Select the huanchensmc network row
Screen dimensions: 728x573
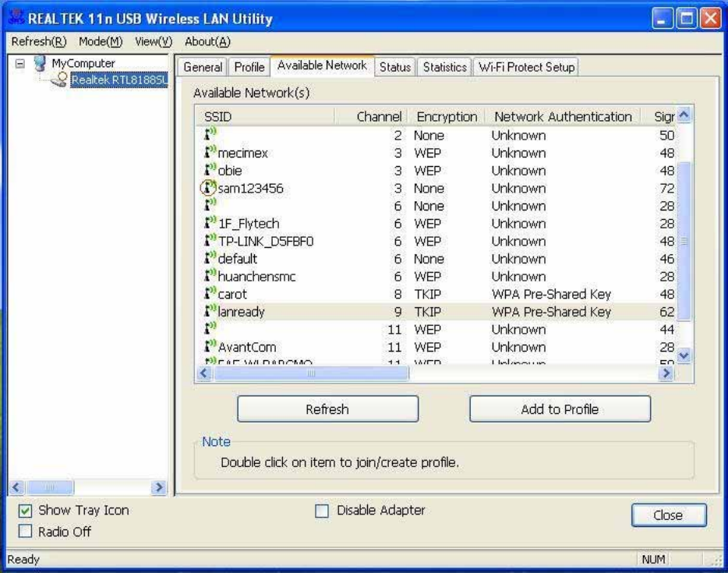(x=436, y=276)
